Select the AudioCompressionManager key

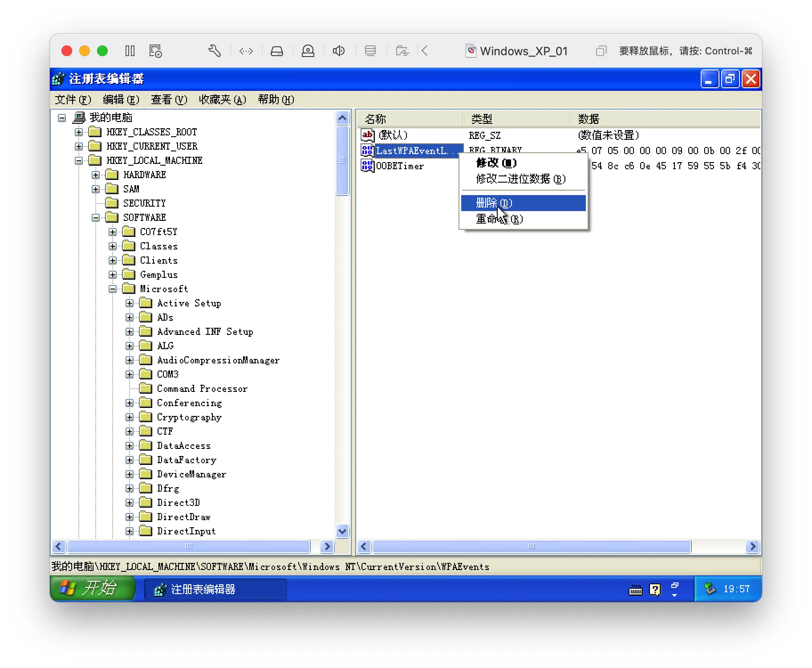pos(218,360)
